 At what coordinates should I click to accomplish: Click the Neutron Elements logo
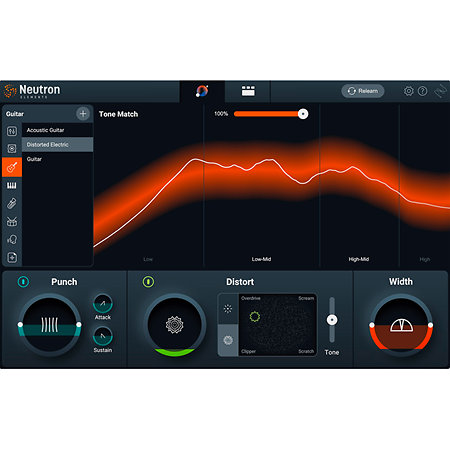(x=32, y=91)
